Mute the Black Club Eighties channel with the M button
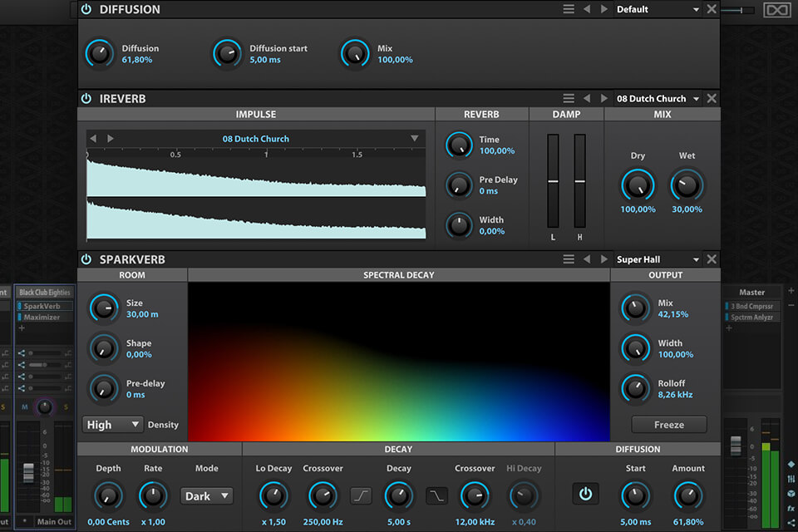The height and width of the screenshot is (532, 798). point(23,406)
